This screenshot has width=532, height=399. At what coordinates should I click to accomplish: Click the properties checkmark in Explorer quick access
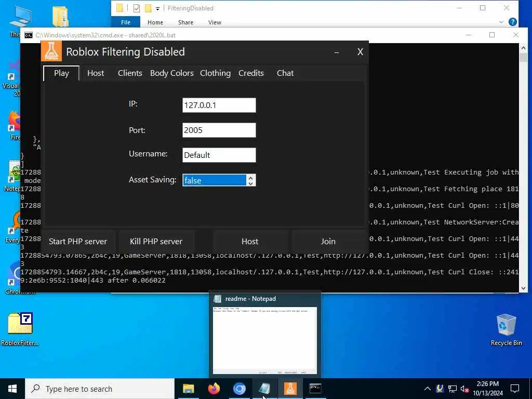click(137, 8)
